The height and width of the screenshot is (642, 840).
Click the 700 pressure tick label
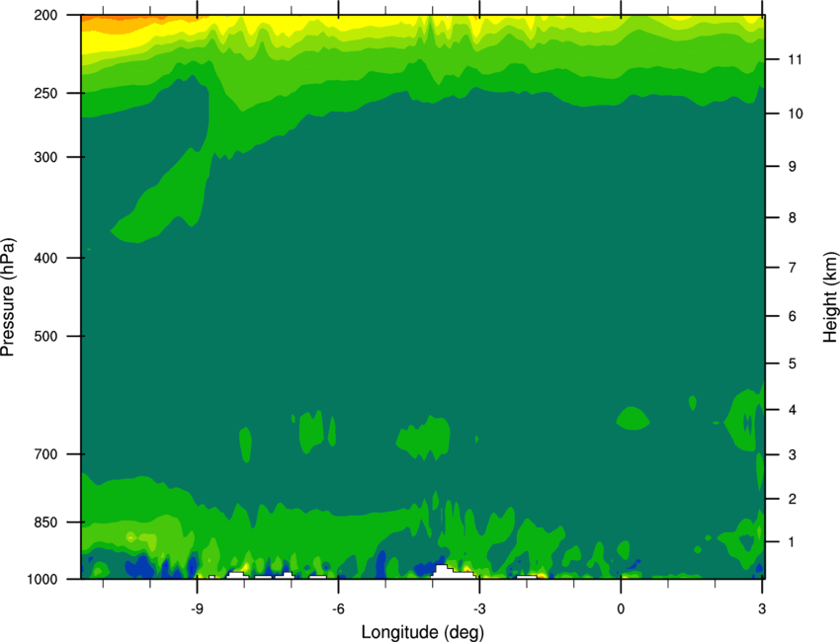pos(46,453)
